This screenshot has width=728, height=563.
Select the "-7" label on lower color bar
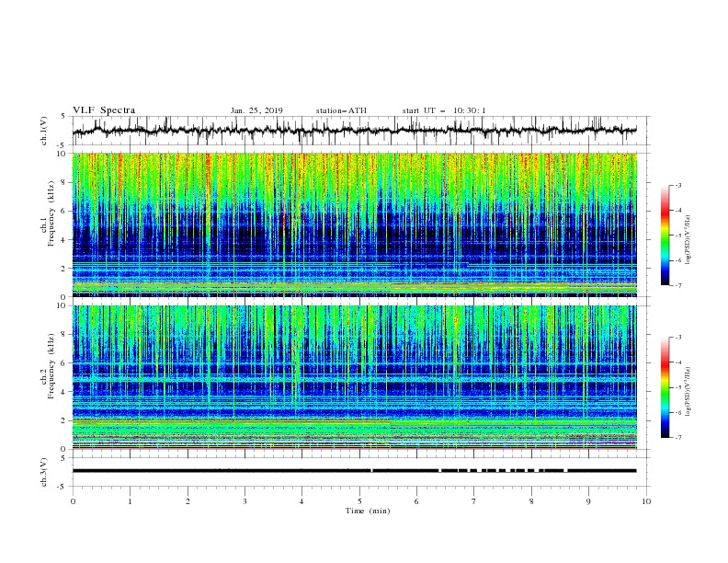click(x=677, y=438)
